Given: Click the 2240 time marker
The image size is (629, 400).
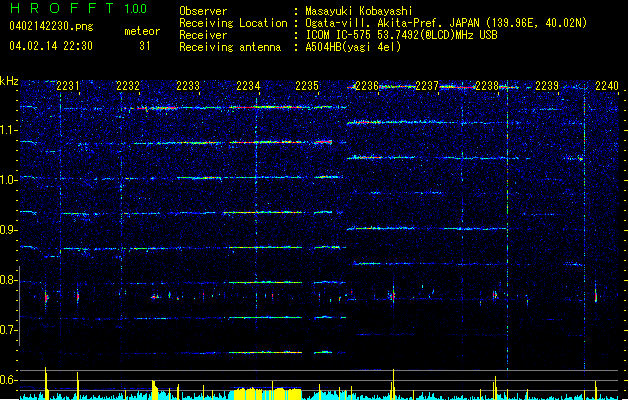Looking at the screenshot, I should point(607,86).
